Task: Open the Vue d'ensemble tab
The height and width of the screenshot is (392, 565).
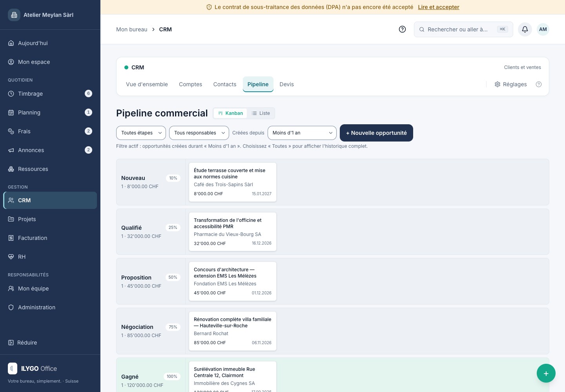Action: (147, 84)
